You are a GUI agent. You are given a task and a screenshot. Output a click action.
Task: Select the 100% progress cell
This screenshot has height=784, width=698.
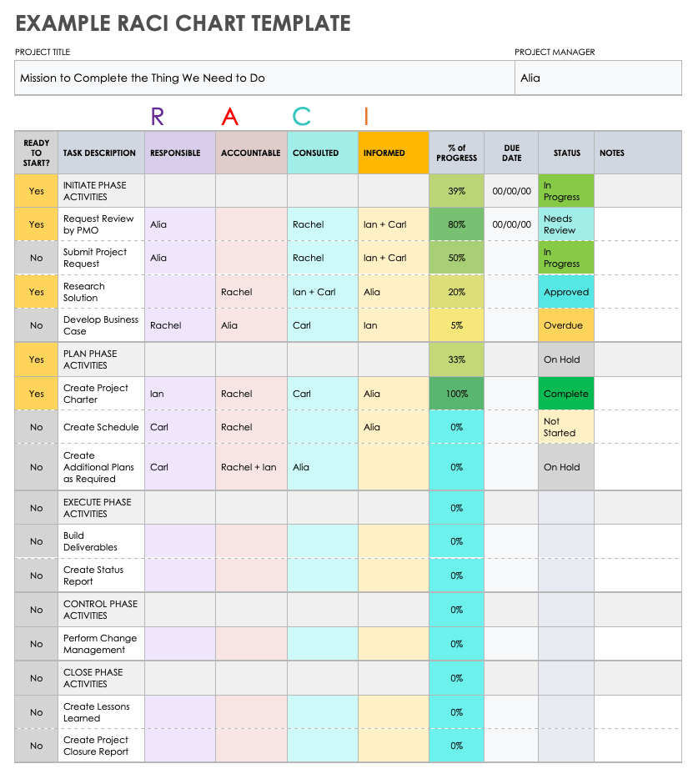pyautogui.click(x=456, y=394)
